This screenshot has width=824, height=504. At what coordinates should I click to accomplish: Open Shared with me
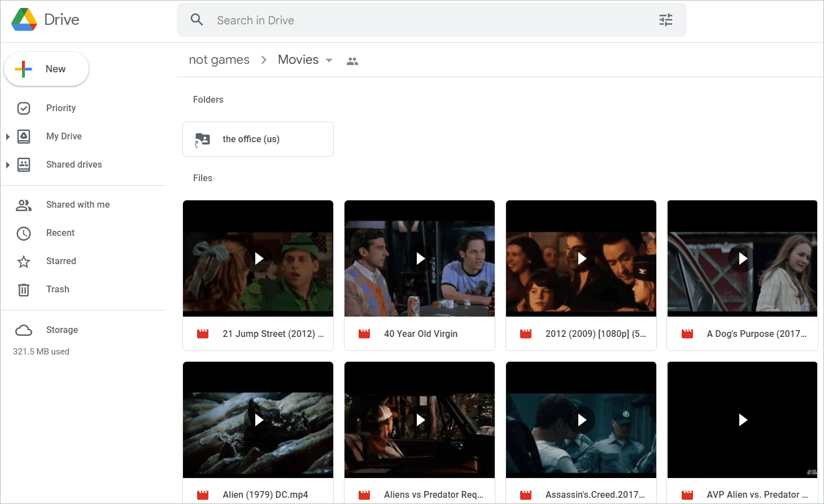pyautogui.click(x=78, y=205)
